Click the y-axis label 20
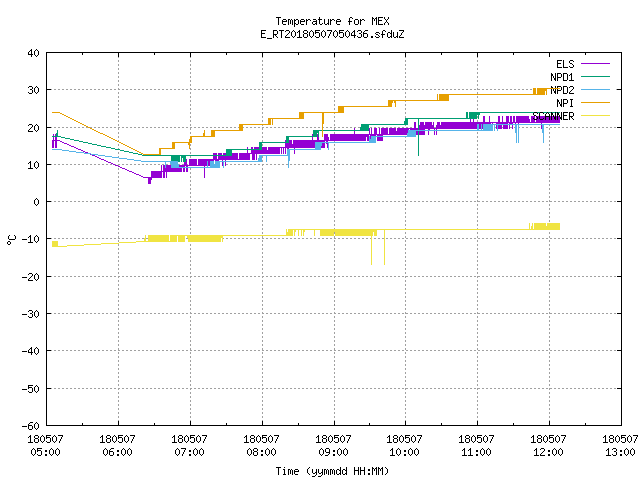Image resolution: width=640 pixels, height=480 pixels. pyautogui.click(x=33, y=128)
